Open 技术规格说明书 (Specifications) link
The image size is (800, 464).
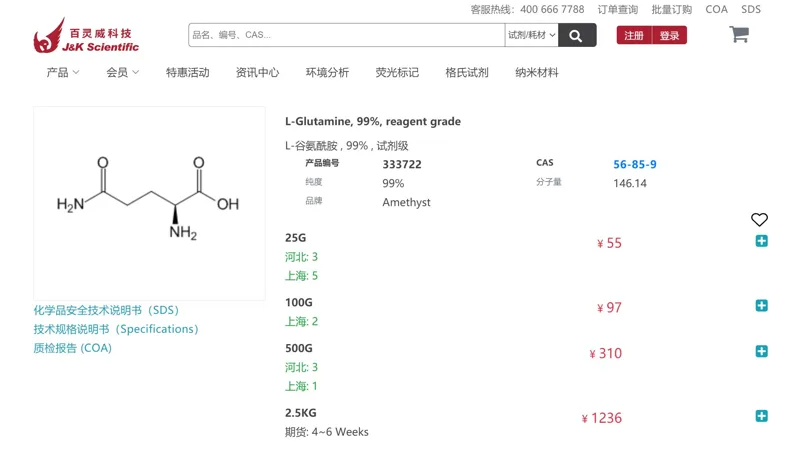(x=116, y=329)
